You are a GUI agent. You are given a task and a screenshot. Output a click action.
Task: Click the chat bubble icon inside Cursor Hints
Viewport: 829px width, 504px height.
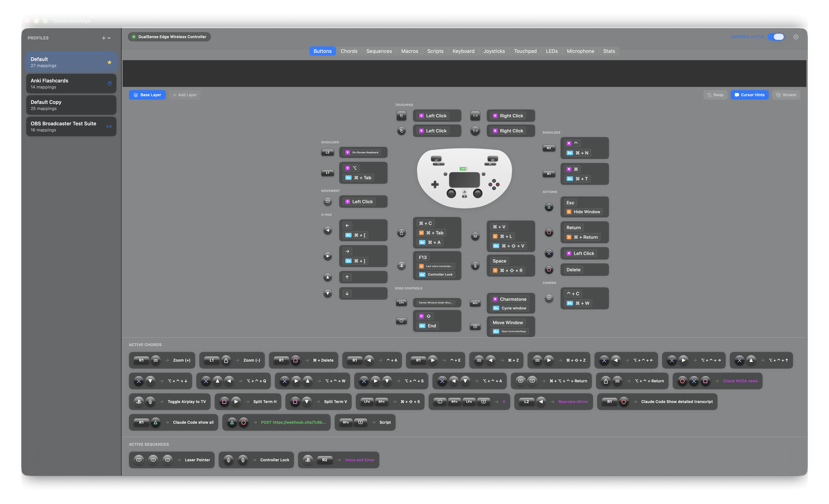click(x=736, y=94)
